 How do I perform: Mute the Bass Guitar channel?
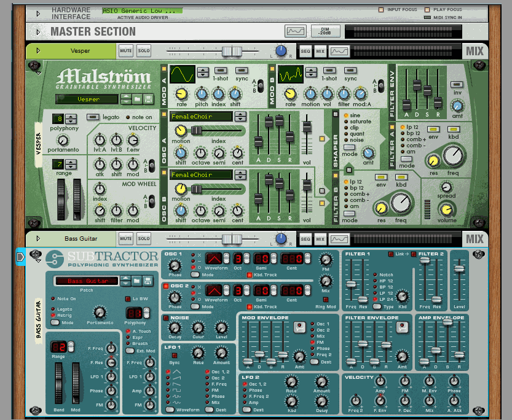click(x=126, y=239)
